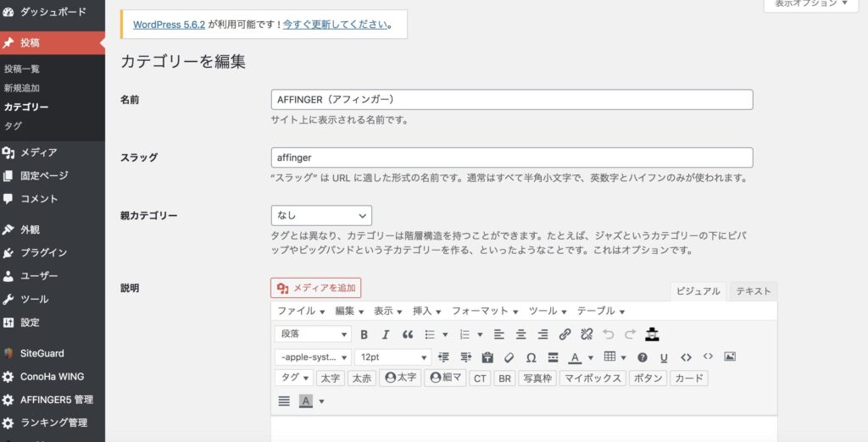The image size is (868, 442).
Task: Click the horizontal line insert icon
Action: tap(553, 356)
